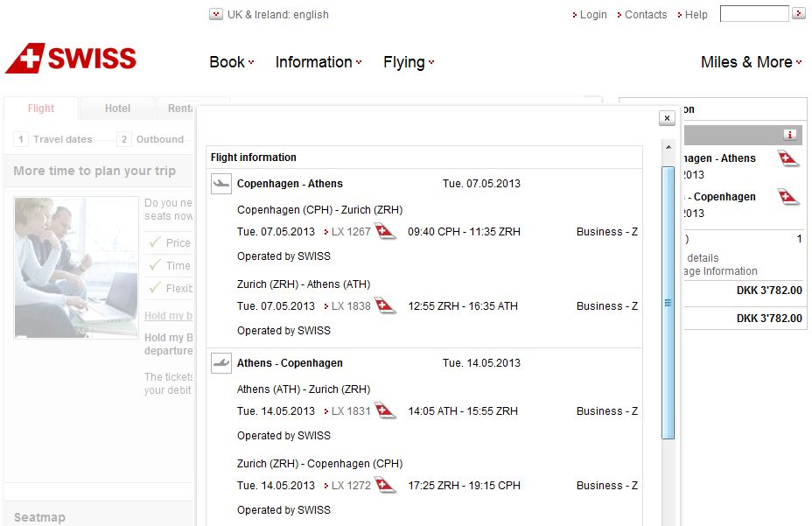Click the SWISS airline logo
The height and width of the screenshot is (526, 812).
click(x=71, y=58)
